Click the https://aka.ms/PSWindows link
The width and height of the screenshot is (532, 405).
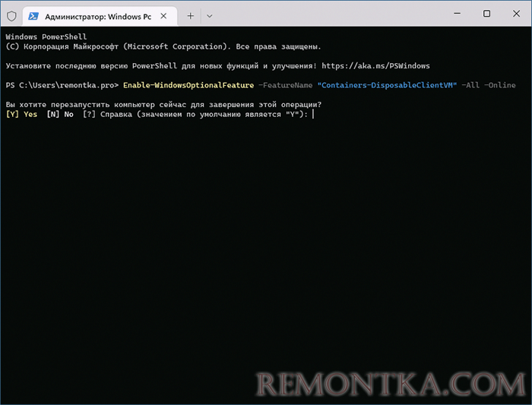375,66
